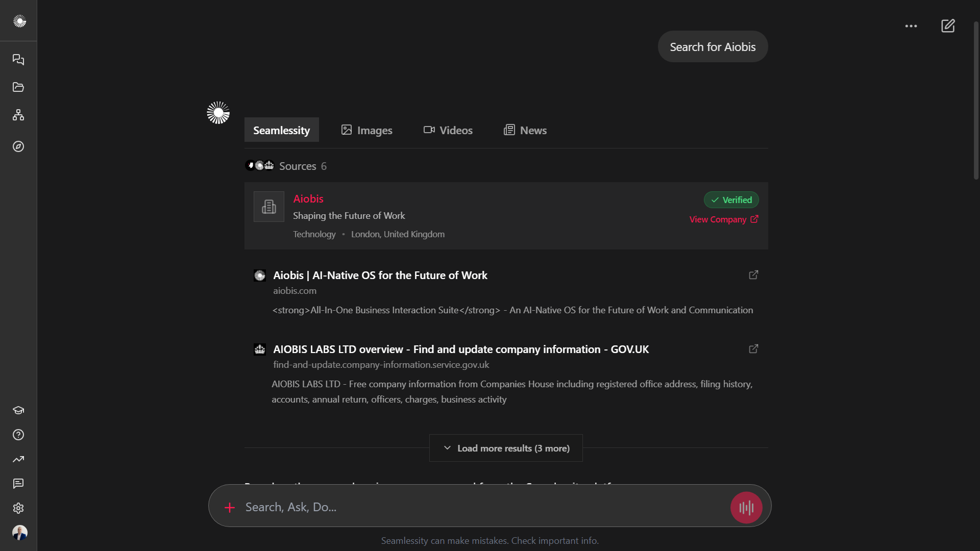This screenshot has width=980, height=551.
Task: Open the conversations panel from the sidebar
Action: pos(18,60)
